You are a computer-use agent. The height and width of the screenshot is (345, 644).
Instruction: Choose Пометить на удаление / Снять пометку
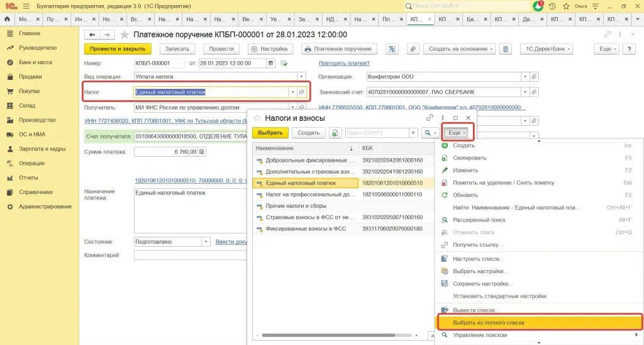(539, 183)
